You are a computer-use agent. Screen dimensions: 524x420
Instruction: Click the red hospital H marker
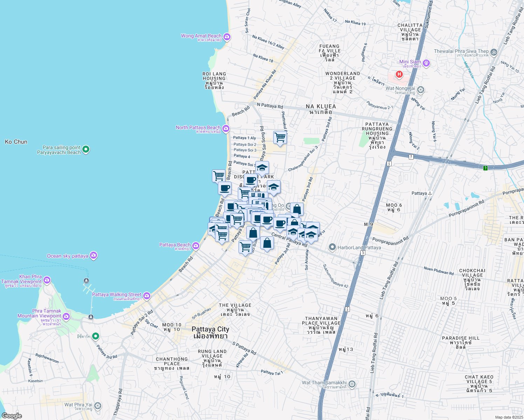[399, 74]
